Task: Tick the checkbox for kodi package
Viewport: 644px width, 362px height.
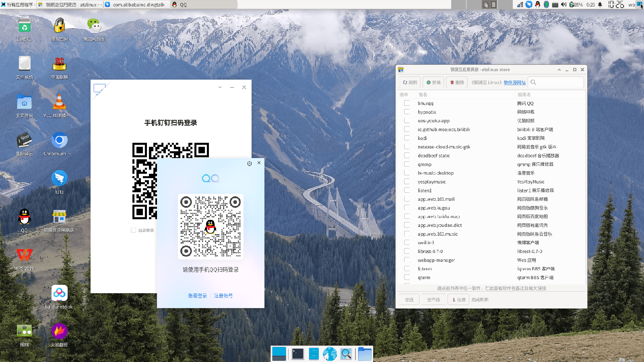Action: (x=407, y=138)
